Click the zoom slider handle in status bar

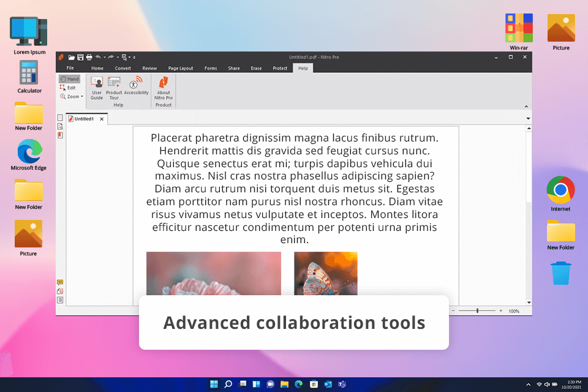point(477,311)
